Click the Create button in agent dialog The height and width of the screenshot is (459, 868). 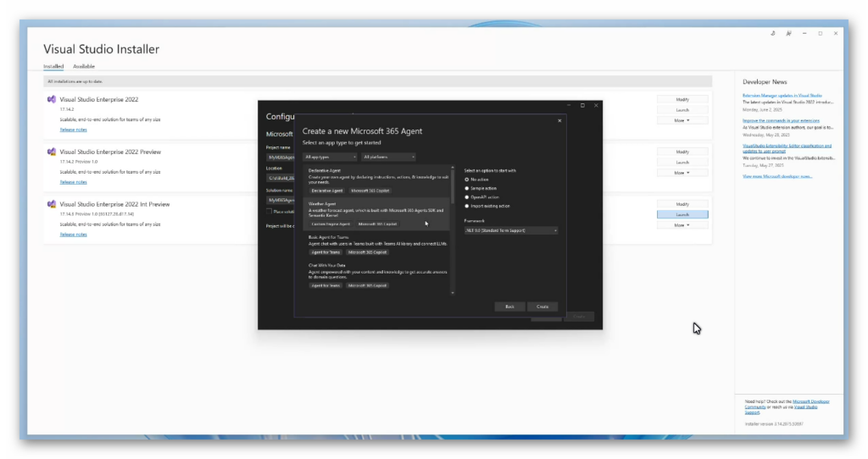[542, 307]
